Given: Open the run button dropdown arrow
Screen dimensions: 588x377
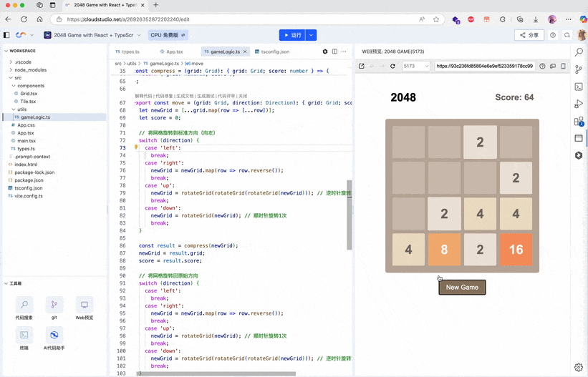Looking at the screenshot, I should pyautogui.click(x=311, y=35).
